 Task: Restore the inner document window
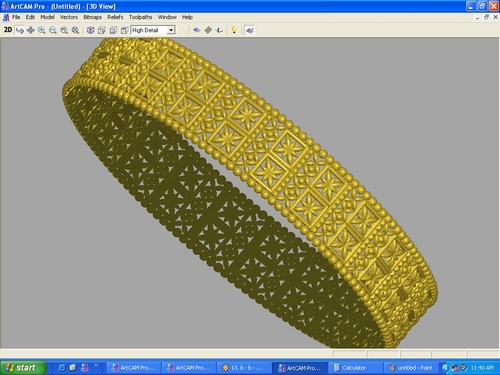pos(486,17)
